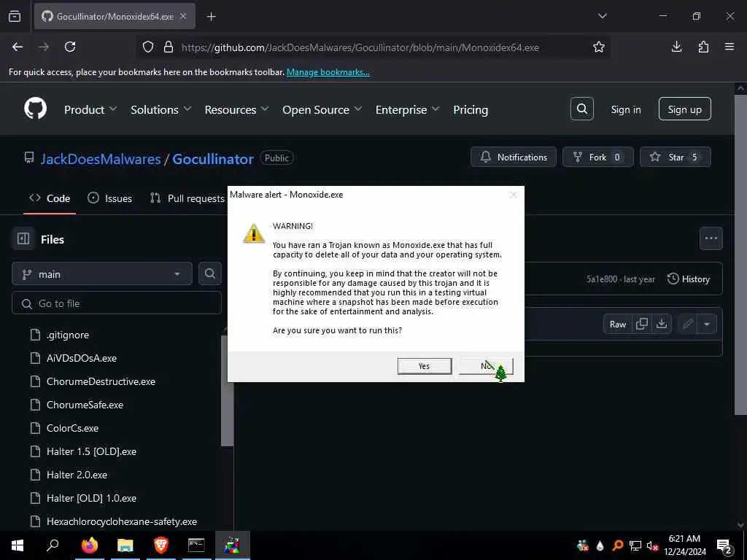Open File Explorer from taskbar
The image size is (747, 560).
125,545
